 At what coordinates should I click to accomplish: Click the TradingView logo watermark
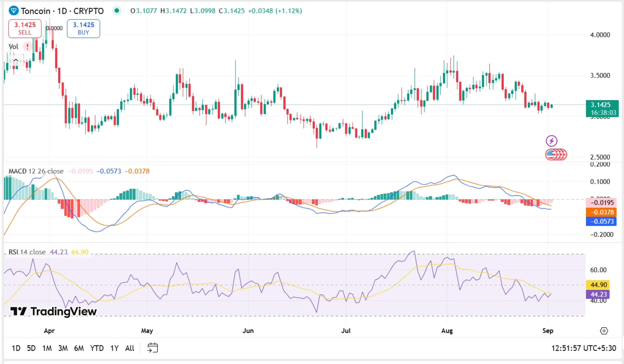tap(54, 311)
